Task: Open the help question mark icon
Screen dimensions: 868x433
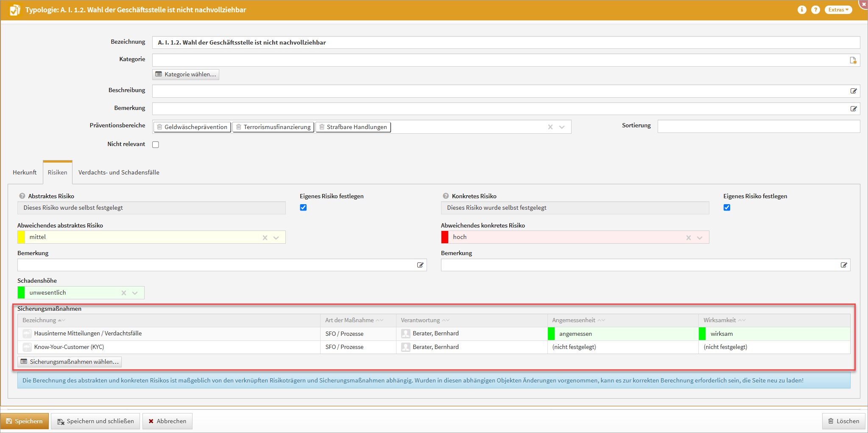Action: (x=815, y=10)
